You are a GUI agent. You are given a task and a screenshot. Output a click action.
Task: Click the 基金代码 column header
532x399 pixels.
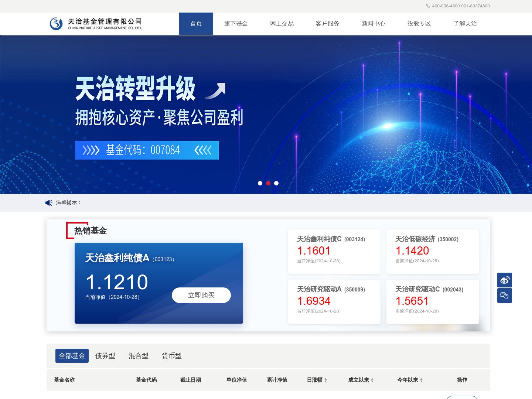146,380
